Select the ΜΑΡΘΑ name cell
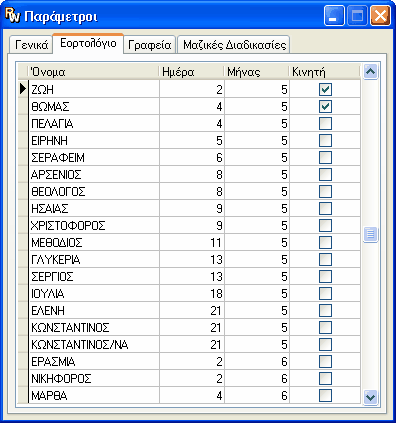Screen dimensions: 396x423 94,395
